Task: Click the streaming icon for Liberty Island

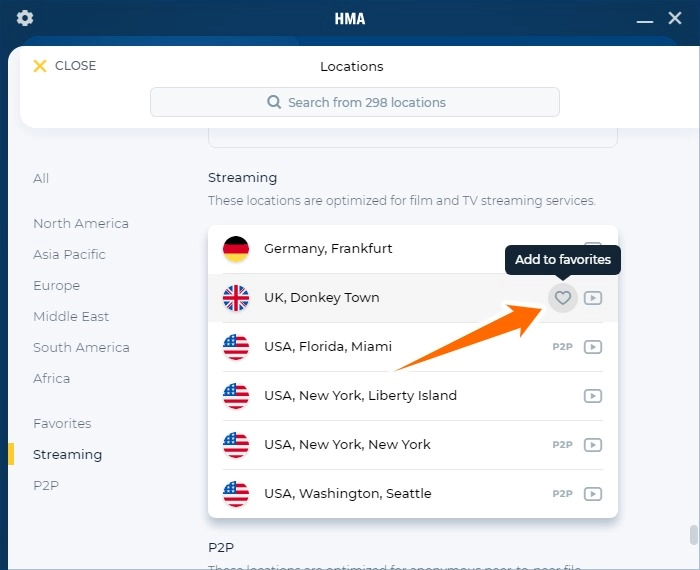Action: (593, 396)
